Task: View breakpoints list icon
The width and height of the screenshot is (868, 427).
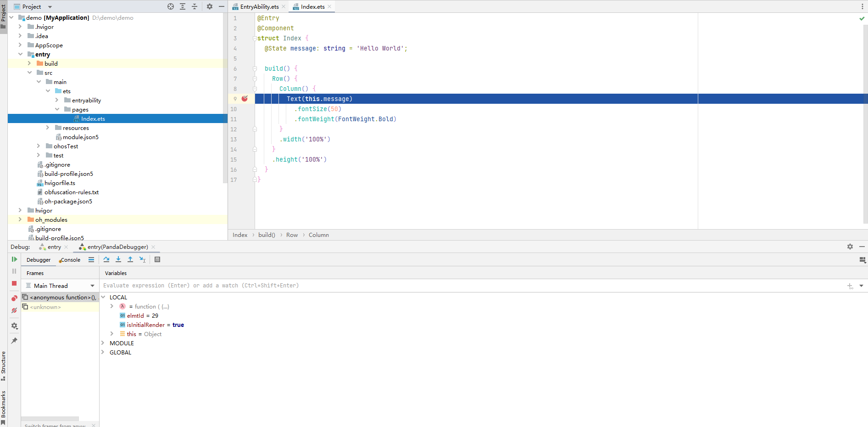Action: 14,298
